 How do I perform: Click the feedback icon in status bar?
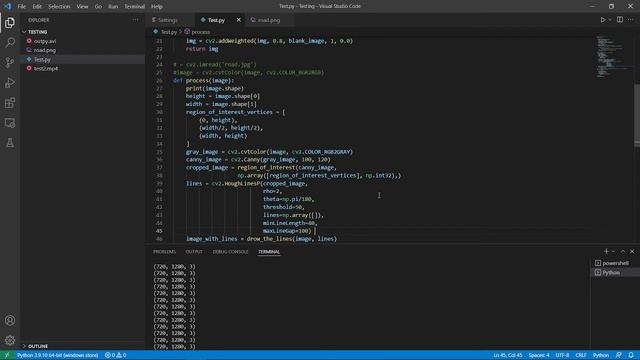[619, 355]
